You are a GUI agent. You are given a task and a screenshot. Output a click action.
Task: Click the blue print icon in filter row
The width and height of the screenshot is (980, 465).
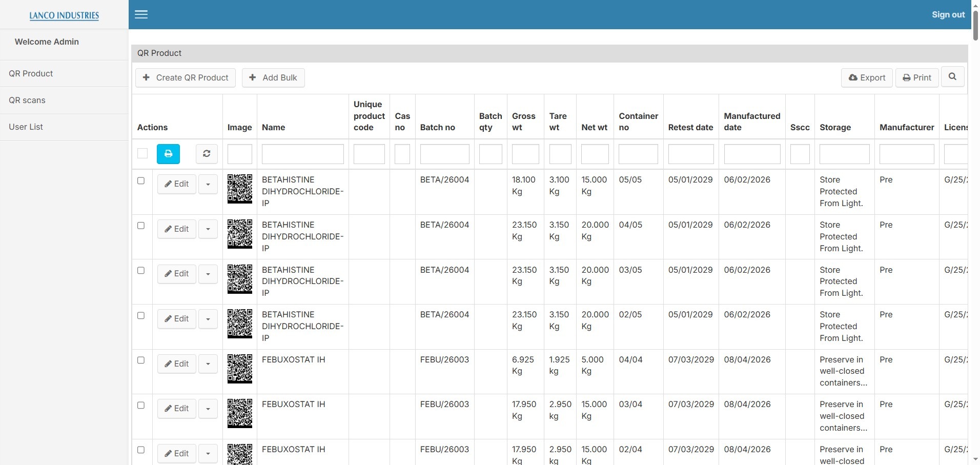click(x=168, y=154)
